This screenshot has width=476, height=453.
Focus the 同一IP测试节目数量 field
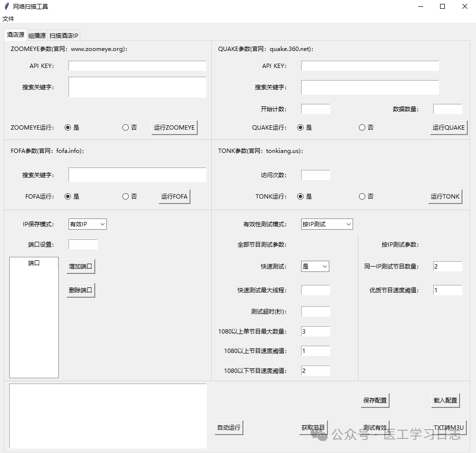pyautogui.click(x=448, y=267)
